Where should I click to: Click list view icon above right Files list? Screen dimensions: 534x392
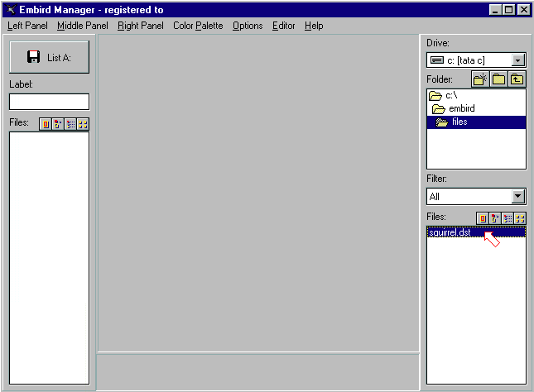click(508, 218)
